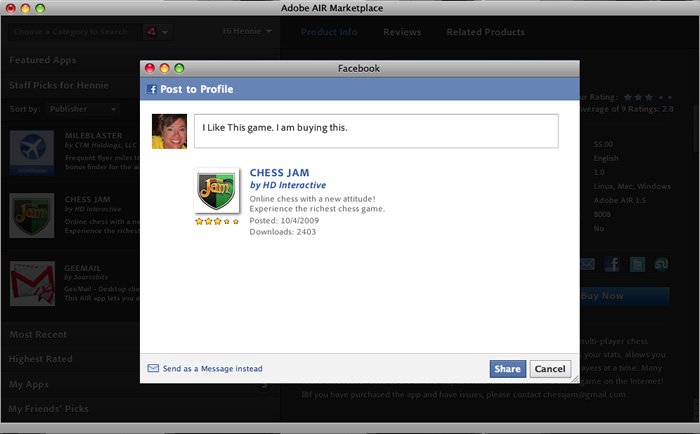Screen dimensions: 700x434
Task: Open the CHESS JAM title link
Action: 279,172
